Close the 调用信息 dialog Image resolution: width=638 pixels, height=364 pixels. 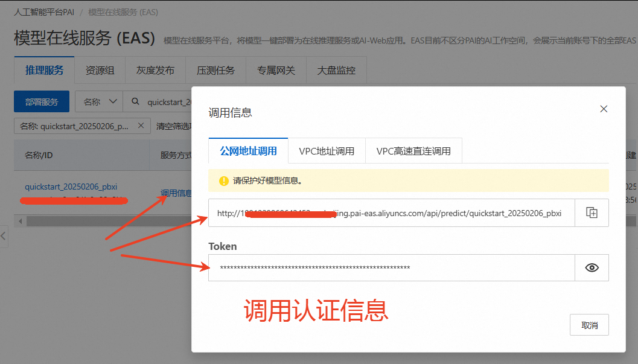pos(604,109)
